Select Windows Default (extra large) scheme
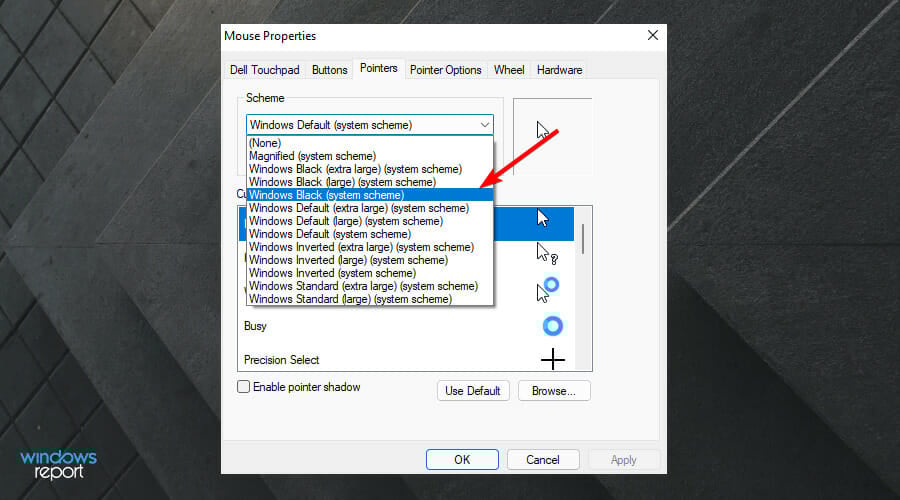The height and width of the screenshot is (500, 900). (370, 208)
